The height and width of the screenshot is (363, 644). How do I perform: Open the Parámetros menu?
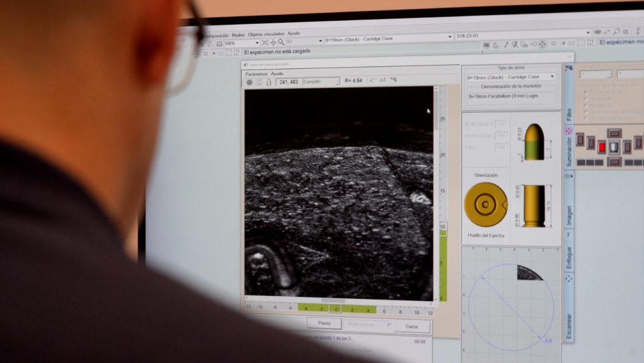point(256,74)
